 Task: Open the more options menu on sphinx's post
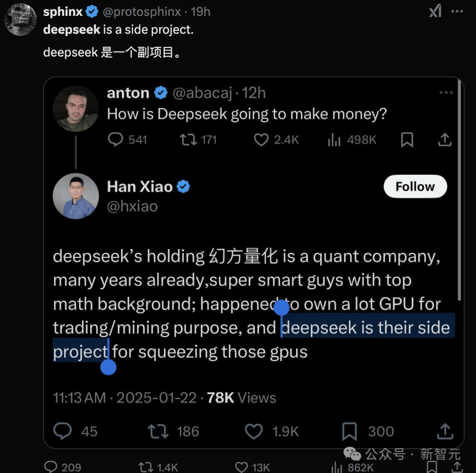tap(457, 11)
